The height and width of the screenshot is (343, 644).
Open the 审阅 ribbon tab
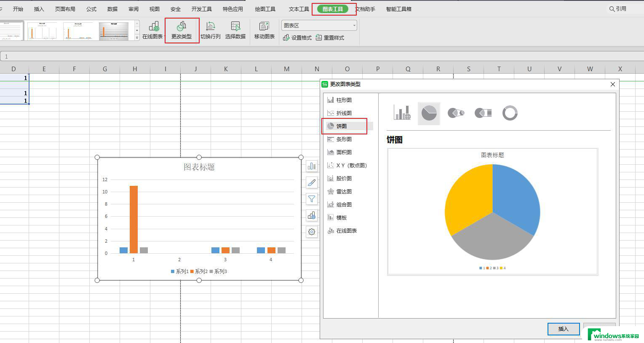tap(134, 9)
